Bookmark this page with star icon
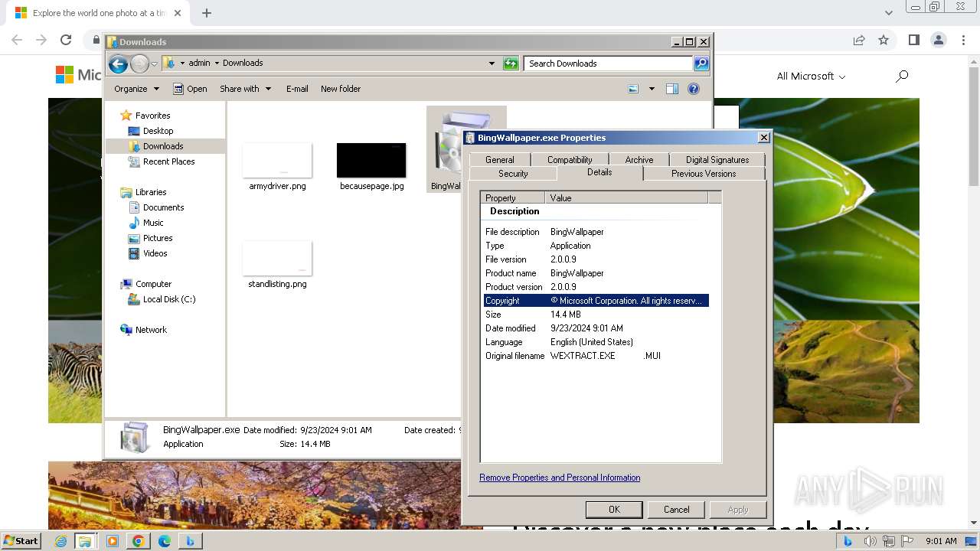The image size is (980, 551). [x=884, y=40]
